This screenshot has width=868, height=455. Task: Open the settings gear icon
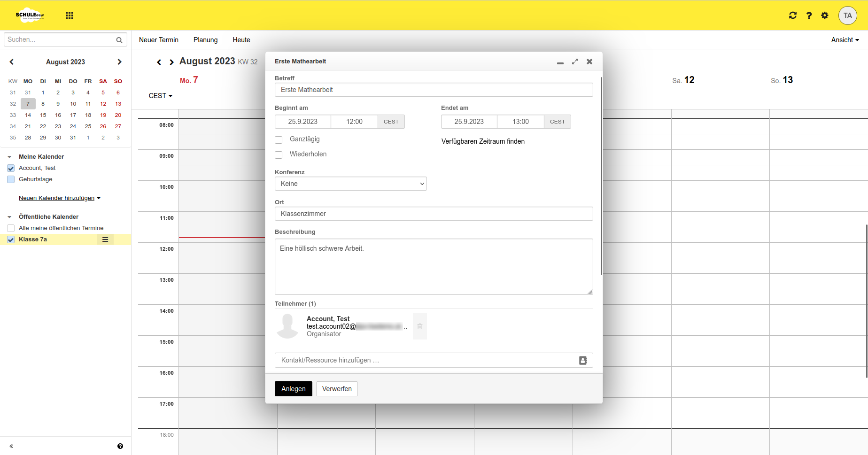tap(825, 15)
